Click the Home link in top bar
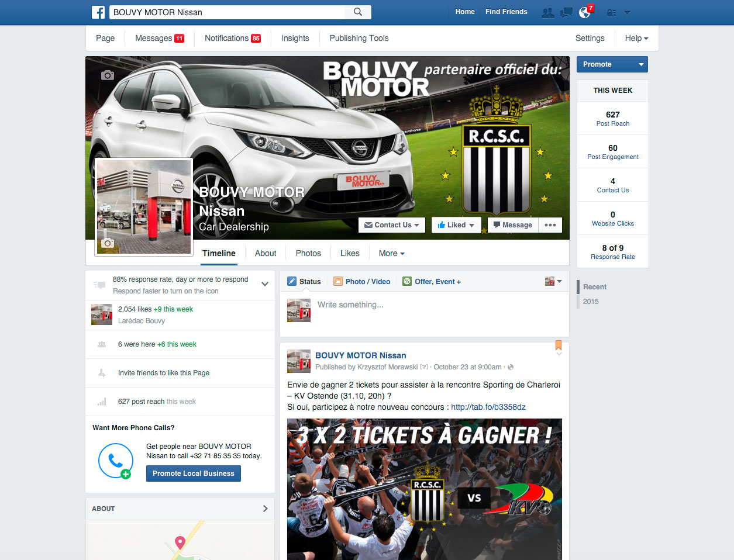Screen dimensions: 734x560 (x=465, y=12)
